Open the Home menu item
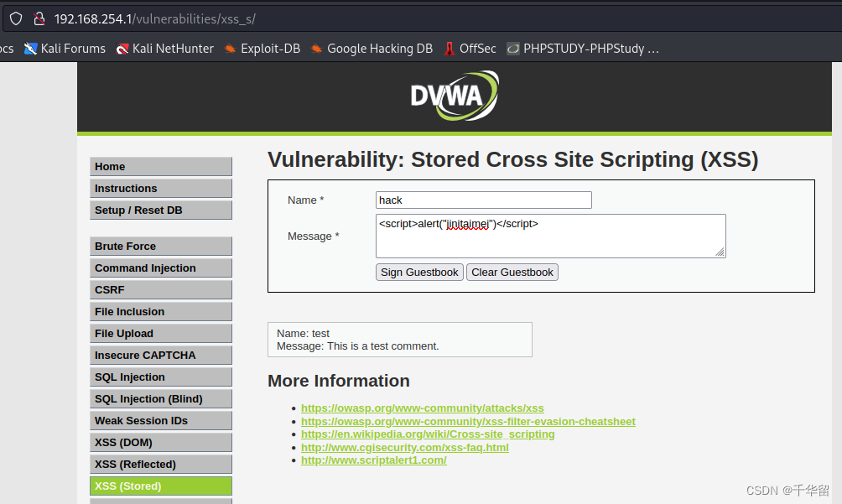 click(x=161, y=166)
